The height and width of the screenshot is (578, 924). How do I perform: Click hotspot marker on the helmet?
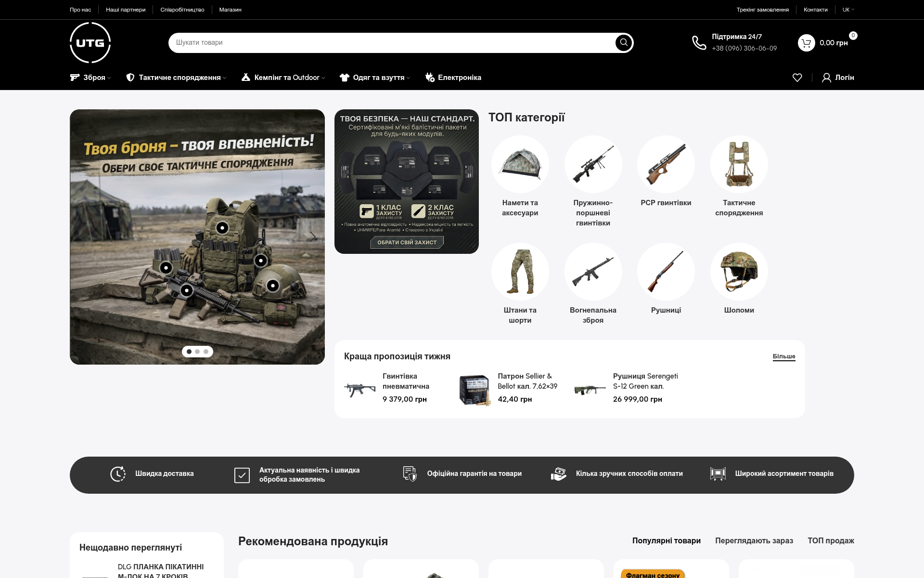click(x=273, y=286)
